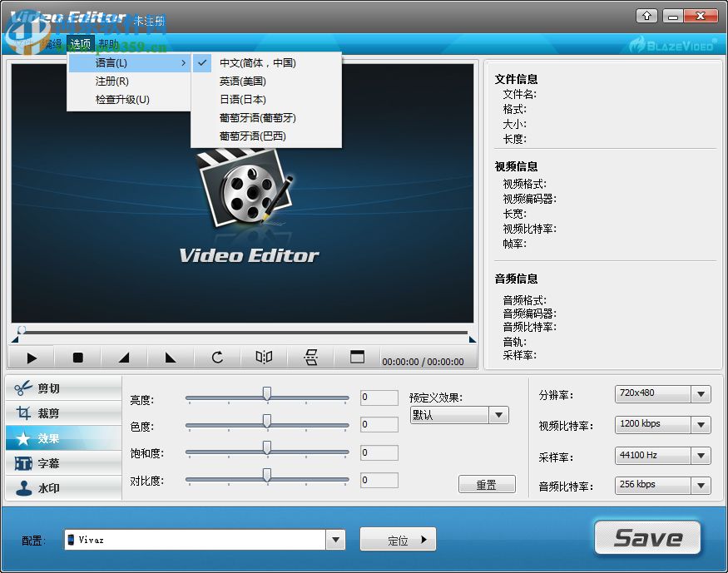The height and width of the screenshot is (573, 728).
Task: Open the 分辨率 720x480 resolution dropdown
Action: (x=662, y=394)
